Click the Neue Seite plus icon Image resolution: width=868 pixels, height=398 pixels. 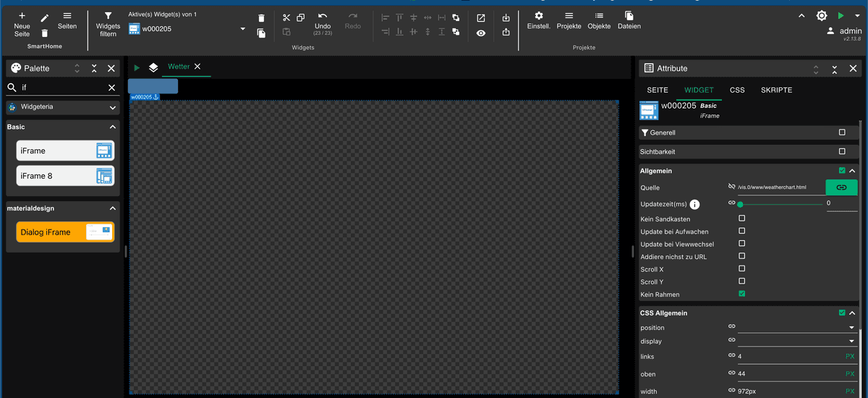point(22,15)
